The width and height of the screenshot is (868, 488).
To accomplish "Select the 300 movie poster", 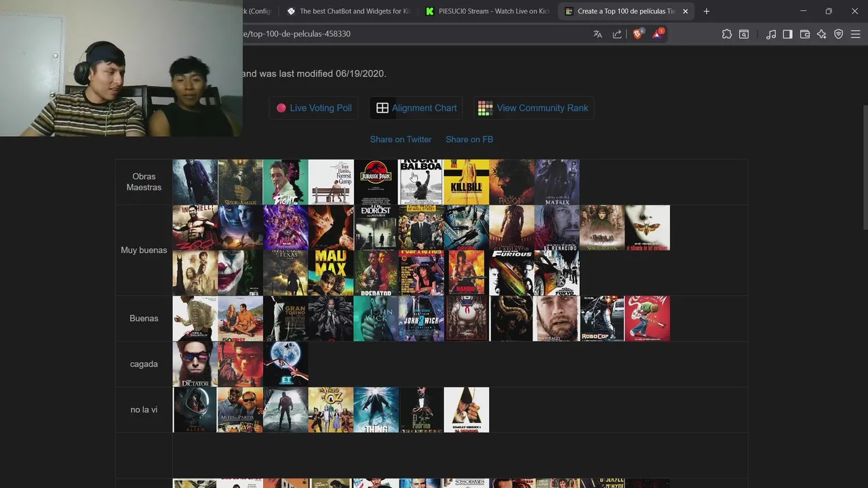I will 195,227.
